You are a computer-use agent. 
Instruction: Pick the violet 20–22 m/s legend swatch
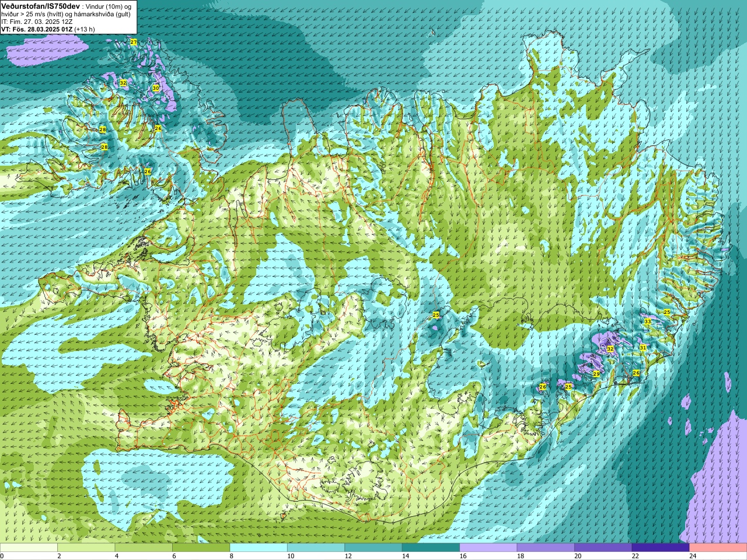603,548
